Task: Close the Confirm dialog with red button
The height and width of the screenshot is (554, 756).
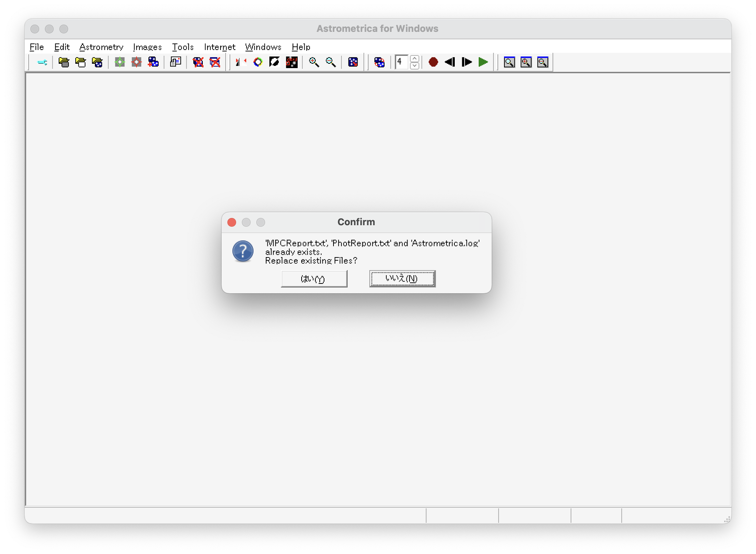Action: tap(232, 222)
